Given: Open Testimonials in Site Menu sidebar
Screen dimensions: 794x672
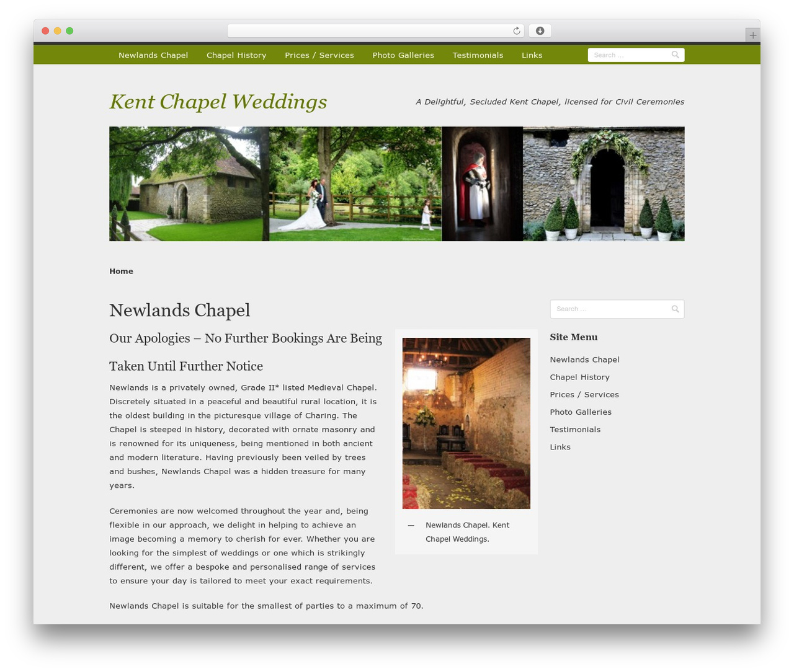Looking at the screenshot, I should click(575, 429).
